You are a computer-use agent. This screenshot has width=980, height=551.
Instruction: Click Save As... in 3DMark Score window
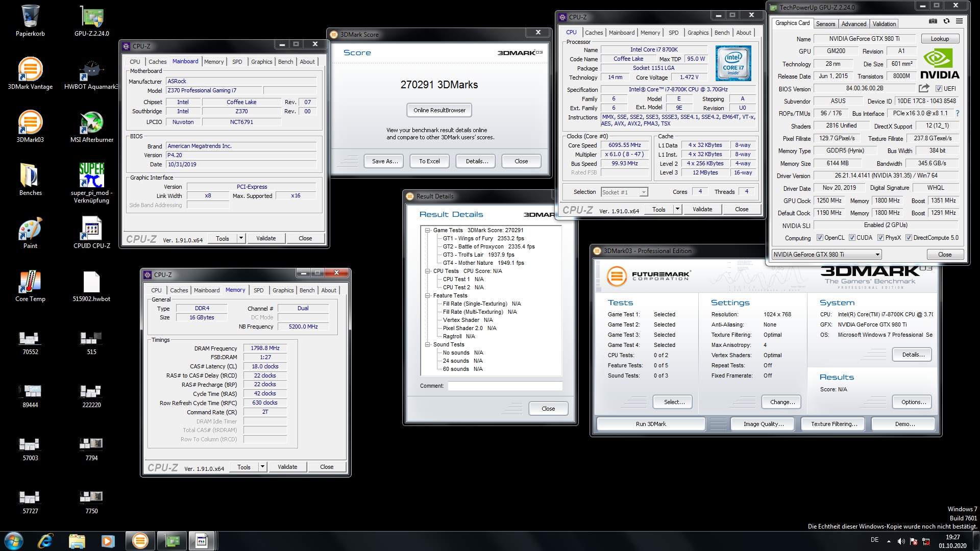385,161
